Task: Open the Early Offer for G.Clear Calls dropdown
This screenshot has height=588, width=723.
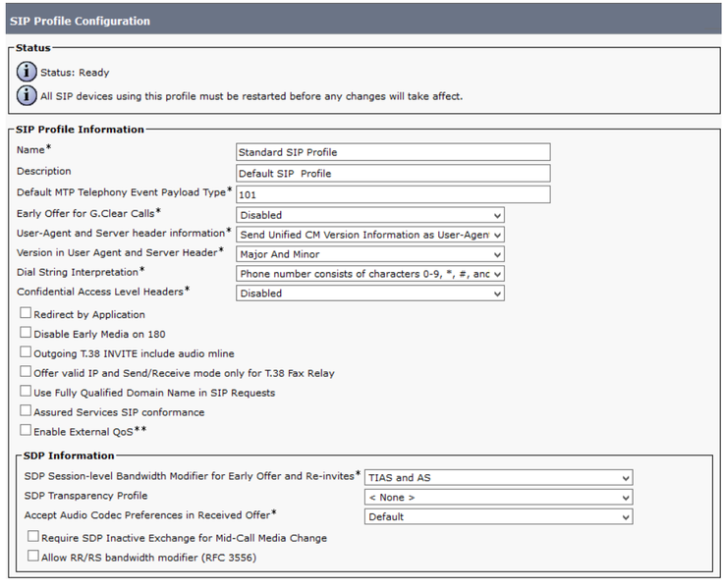Action: pyautogui.click(x=369, y=215)
